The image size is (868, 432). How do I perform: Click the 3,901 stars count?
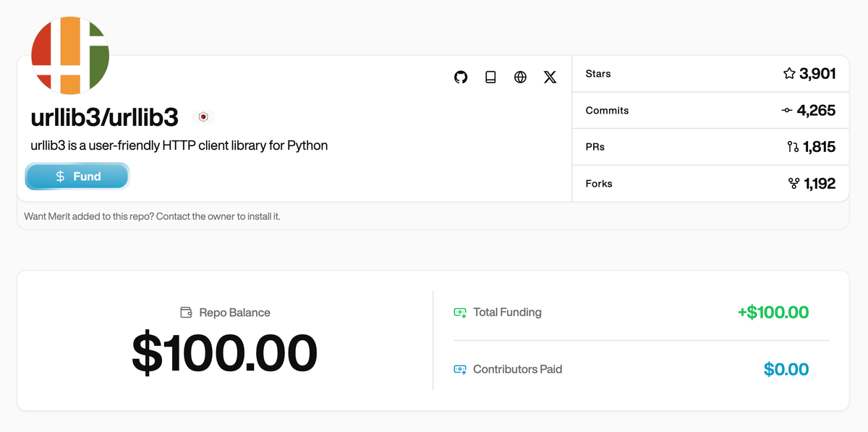tap(818, 74)
